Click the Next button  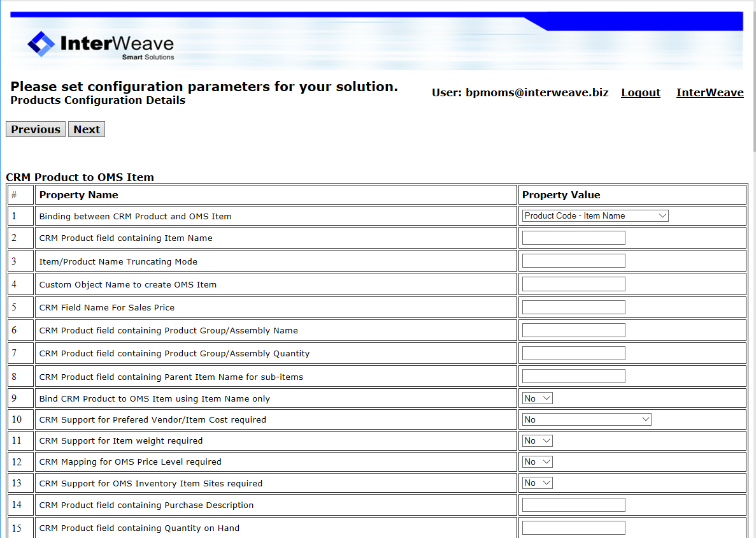coord(87,129)
